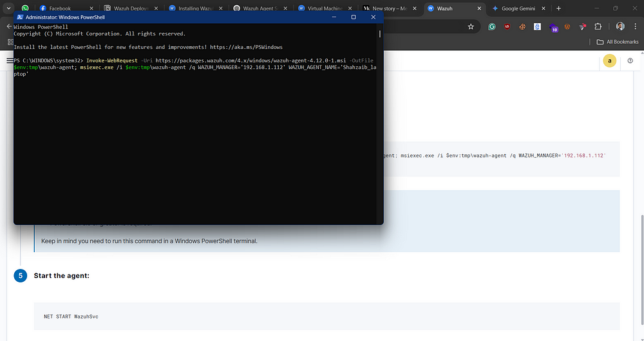Open the Chrome profile avatar
This screenshot has width=644, height=341.
point(620,26)
